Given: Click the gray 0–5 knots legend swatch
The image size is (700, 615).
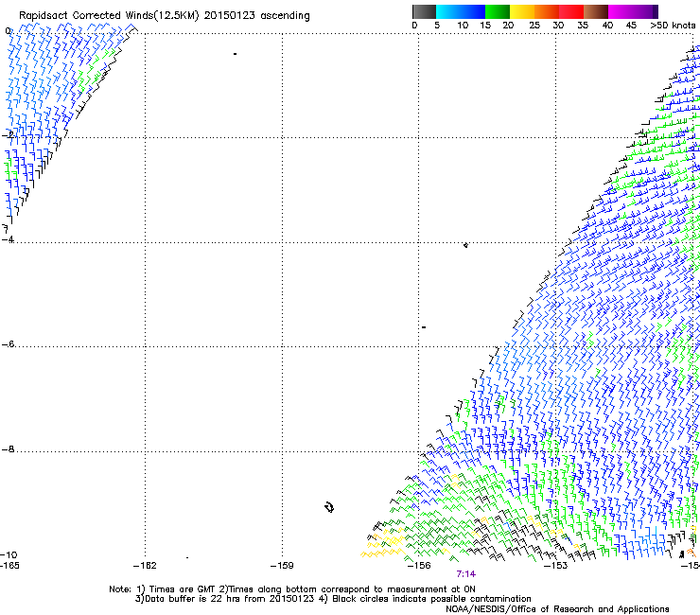Looking at the screenshot, I should click(x=424, y=11).
